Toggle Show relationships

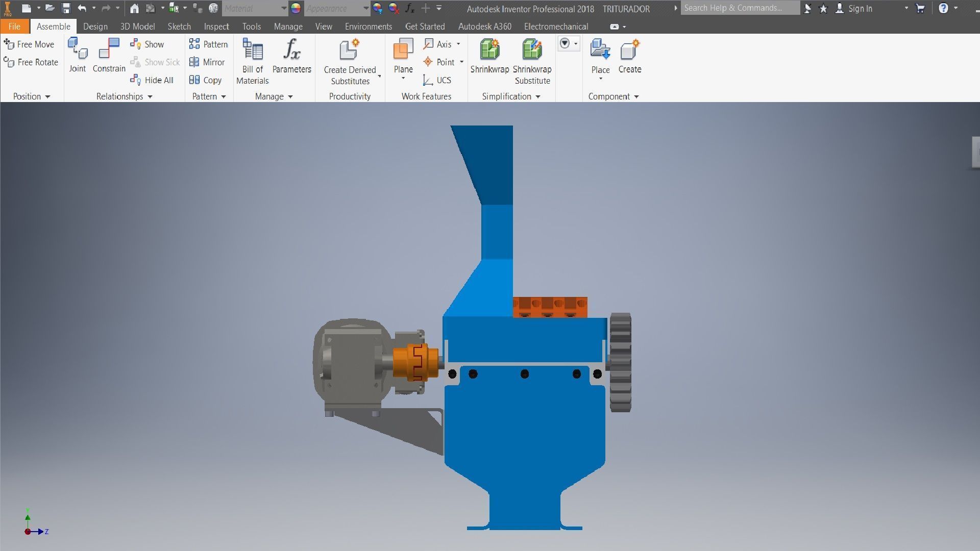147,44
